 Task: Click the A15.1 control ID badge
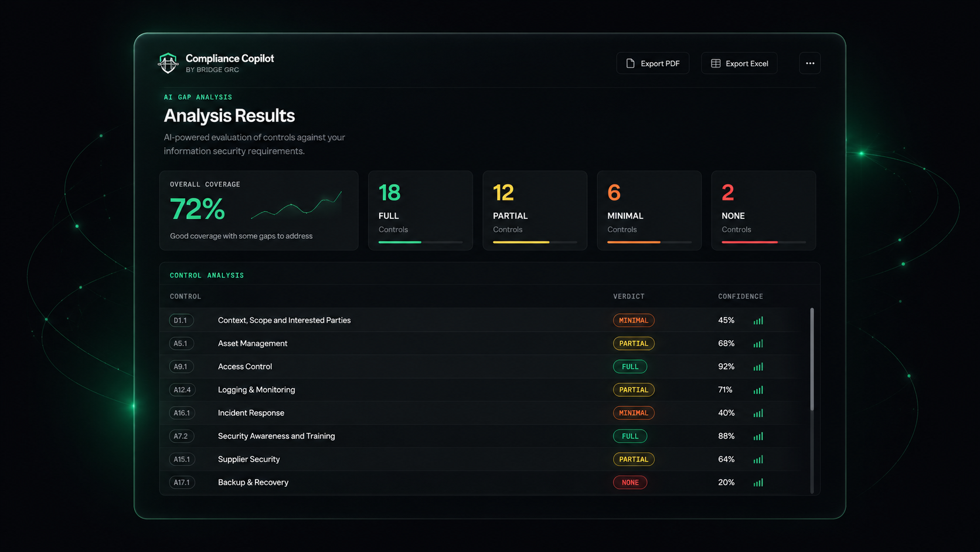pyautogui.click(x=182, y=459)
